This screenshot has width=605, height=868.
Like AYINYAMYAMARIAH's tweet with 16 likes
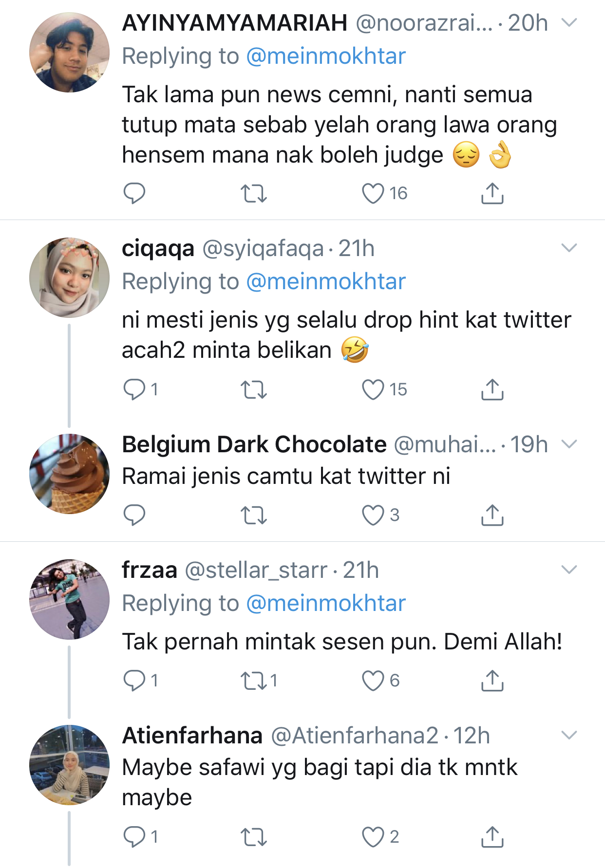point(373,193)
